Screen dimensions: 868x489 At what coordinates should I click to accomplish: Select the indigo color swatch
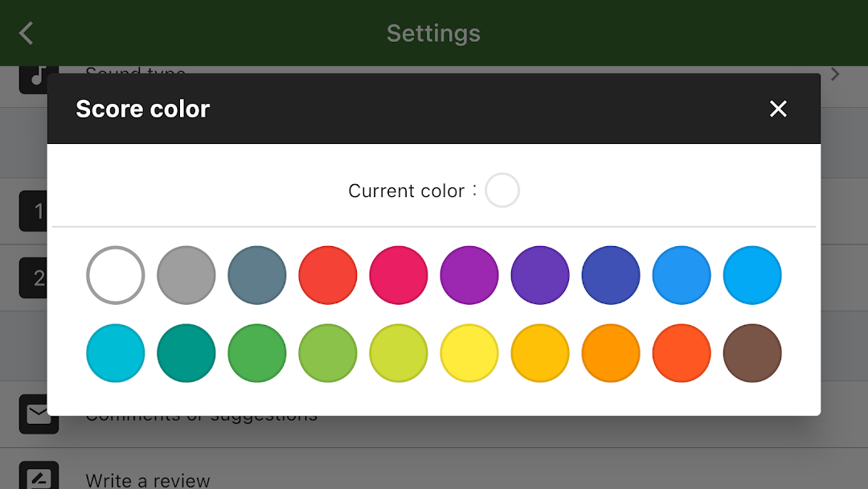[611, 275]
